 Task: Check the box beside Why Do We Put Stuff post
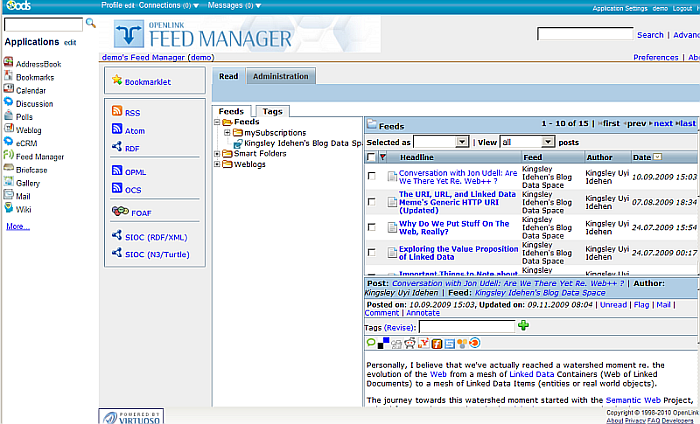pyautogui.click(x=373, y=229)
